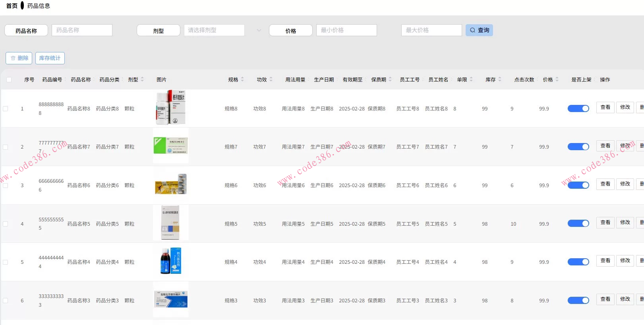Click the 药品编号 column header
Screen dimensions: 644x325
click(52, 79)
